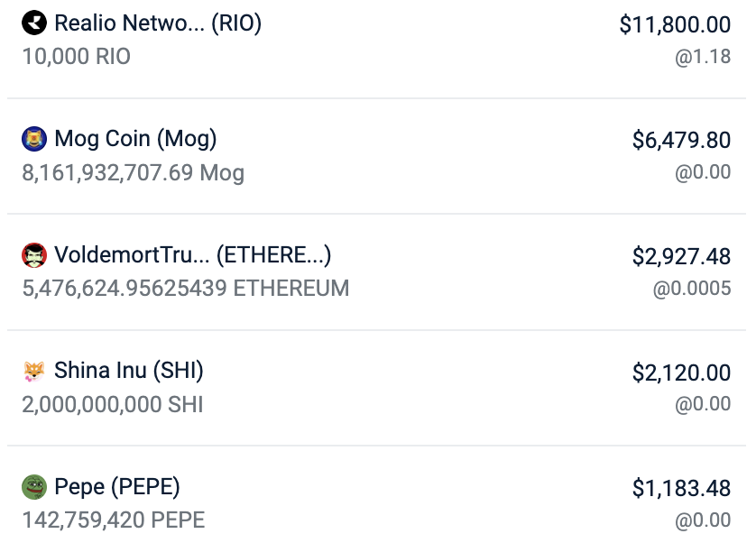The width and height of the screenshot is (756, 543).
Task: Click the $6,479.80 Mog value
Action: pyautogui.click(x=681, y=140)
